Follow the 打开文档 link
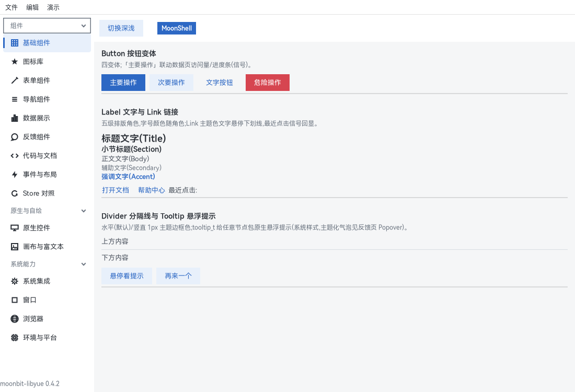Image resolution: width=575 pixels, height=392 pixels. [116, 190]
